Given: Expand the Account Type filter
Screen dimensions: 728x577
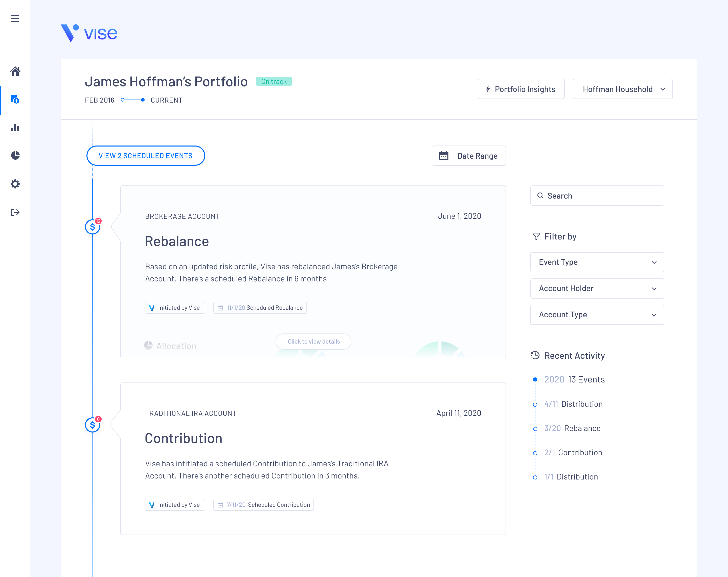Looking at the screenshot, I should 597,315.
